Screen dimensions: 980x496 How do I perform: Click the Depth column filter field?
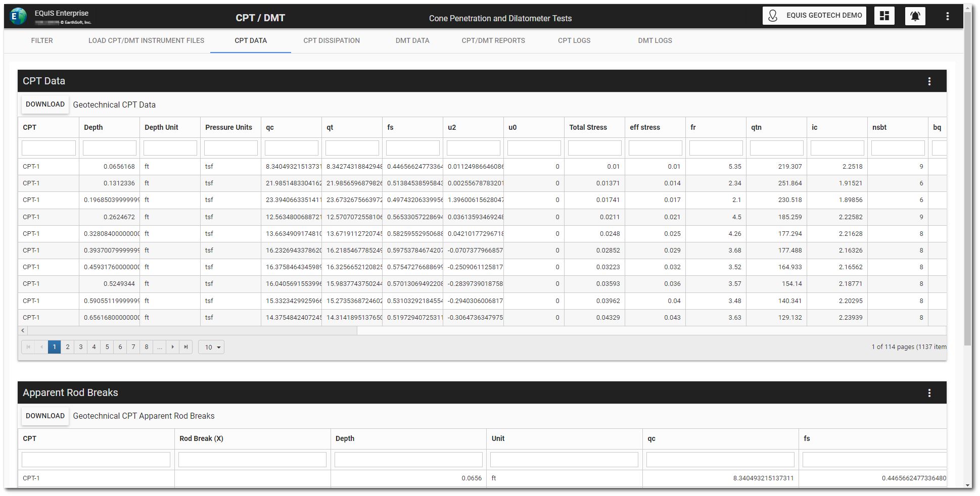tap(109, 148)
